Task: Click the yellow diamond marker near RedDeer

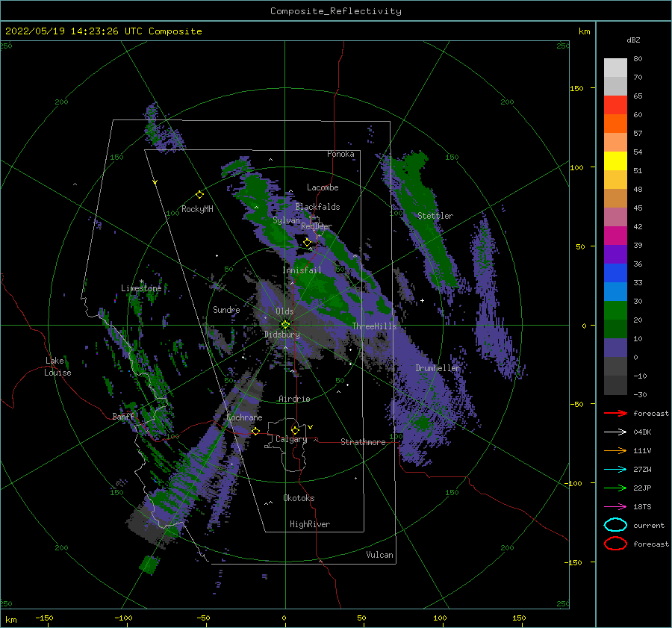Action: click(307, 243)
